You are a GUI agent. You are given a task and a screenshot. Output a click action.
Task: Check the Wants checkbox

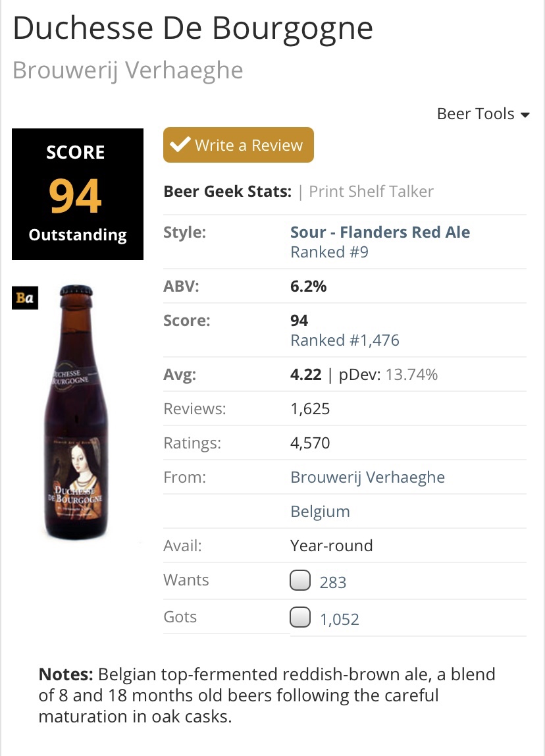(x=300, y=581)
